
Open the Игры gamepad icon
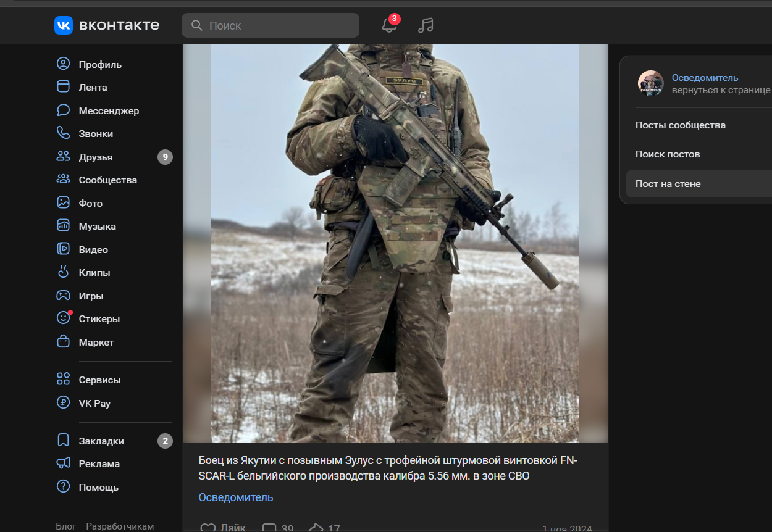point(64,296)
